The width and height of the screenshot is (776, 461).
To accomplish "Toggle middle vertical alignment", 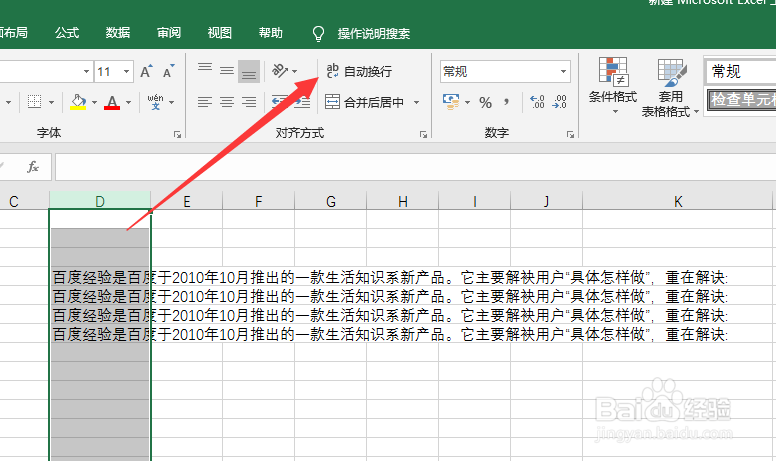I will (x=227, y=72).
